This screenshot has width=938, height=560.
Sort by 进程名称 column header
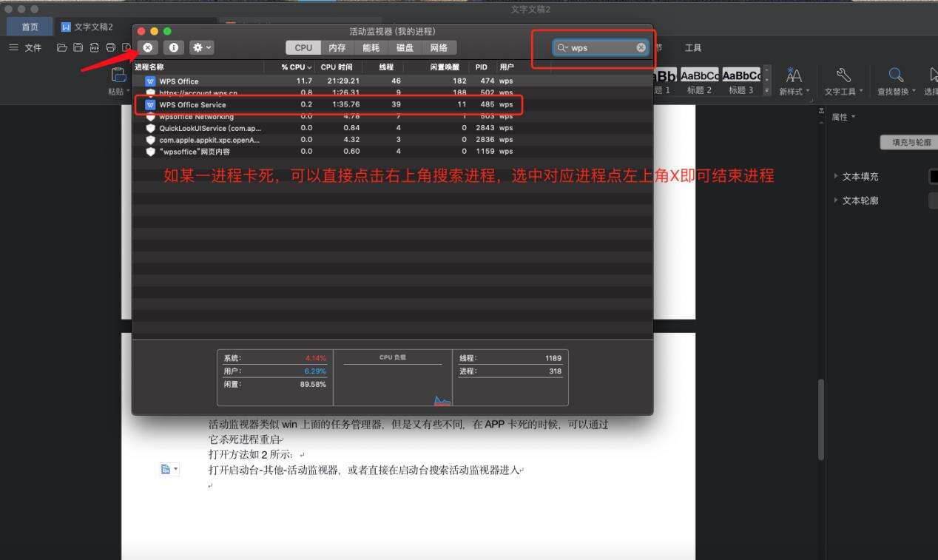[x=198, y=67]
